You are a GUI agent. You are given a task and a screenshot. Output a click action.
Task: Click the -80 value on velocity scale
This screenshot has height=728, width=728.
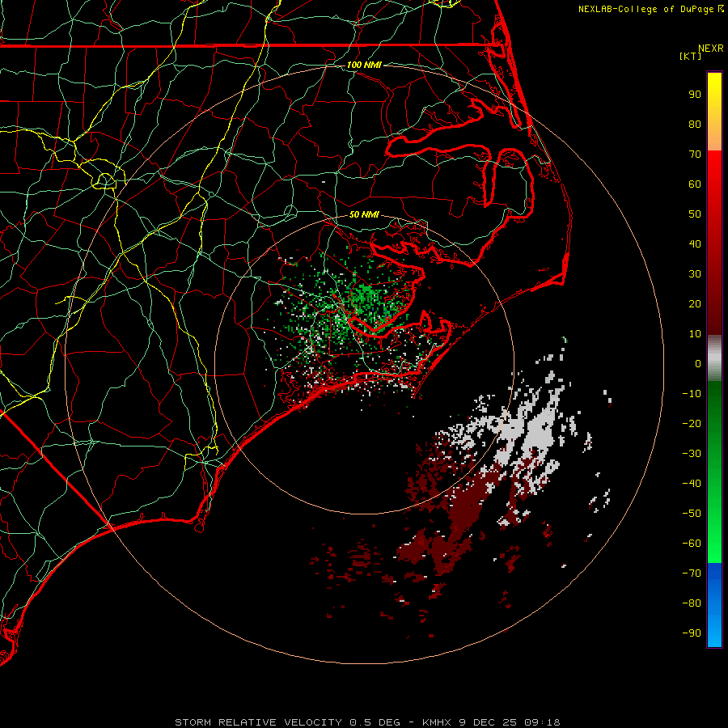692,603
